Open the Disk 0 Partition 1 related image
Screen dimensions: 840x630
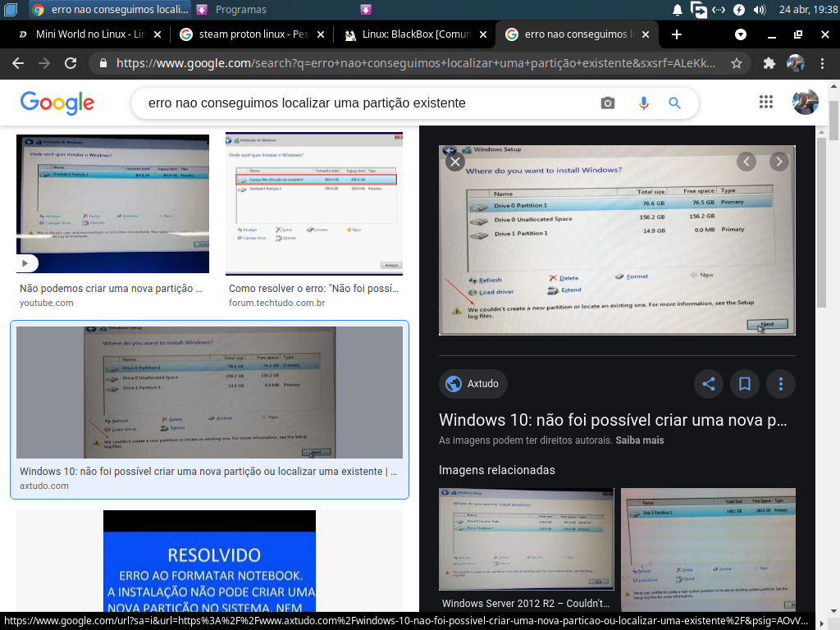click(x=708, y=549)
